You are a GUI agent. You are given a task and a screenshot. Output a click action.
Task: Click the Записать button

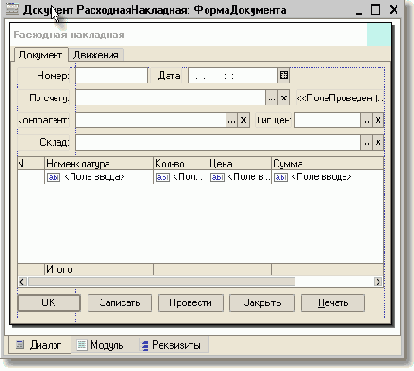coord(120,303)
